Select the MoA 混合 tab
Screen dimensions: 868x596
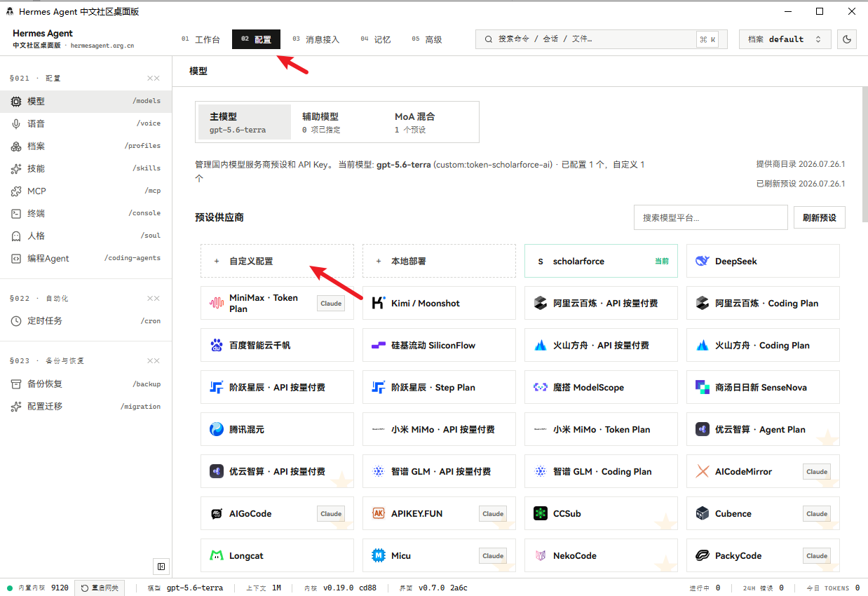coord(430,122)
